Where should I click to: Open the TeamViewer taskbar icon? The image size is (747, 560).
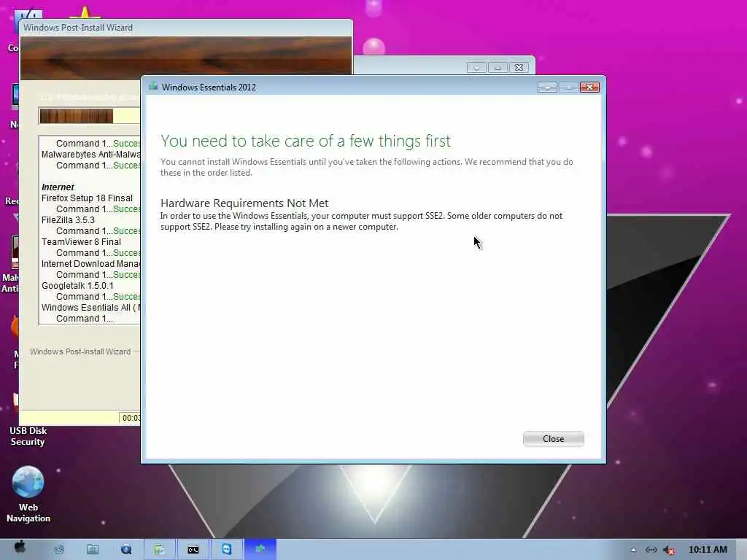[x=226, y=550]
